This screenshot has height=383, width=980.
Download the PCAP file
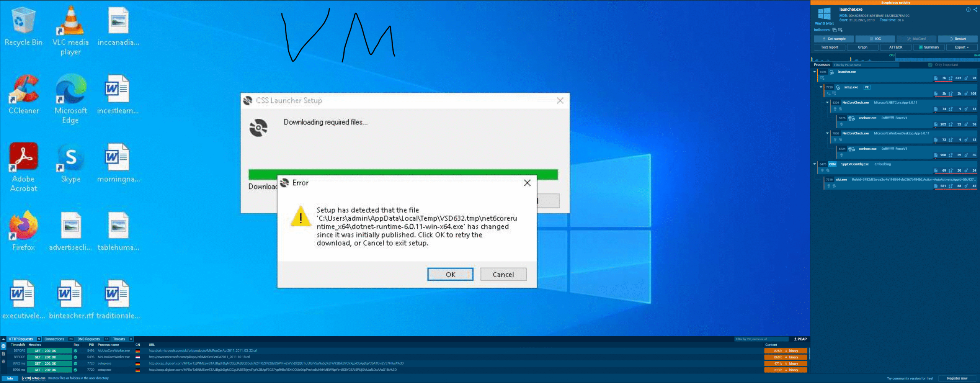[x=800, y=339]
